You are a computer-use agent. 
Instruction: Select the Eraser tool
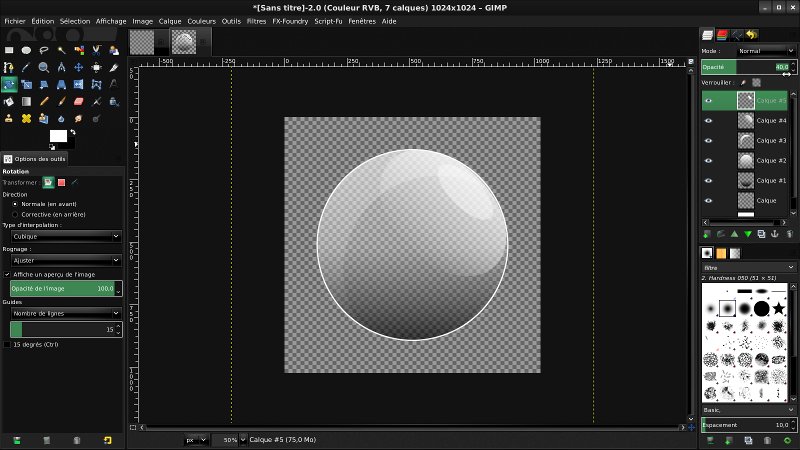[79, 102]
